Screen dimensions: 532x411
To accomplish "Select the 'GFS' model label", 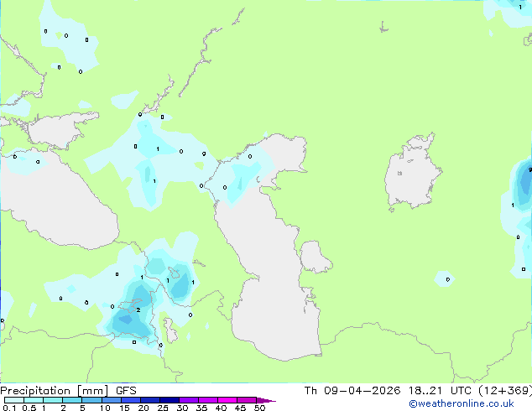I will [126, 391].
